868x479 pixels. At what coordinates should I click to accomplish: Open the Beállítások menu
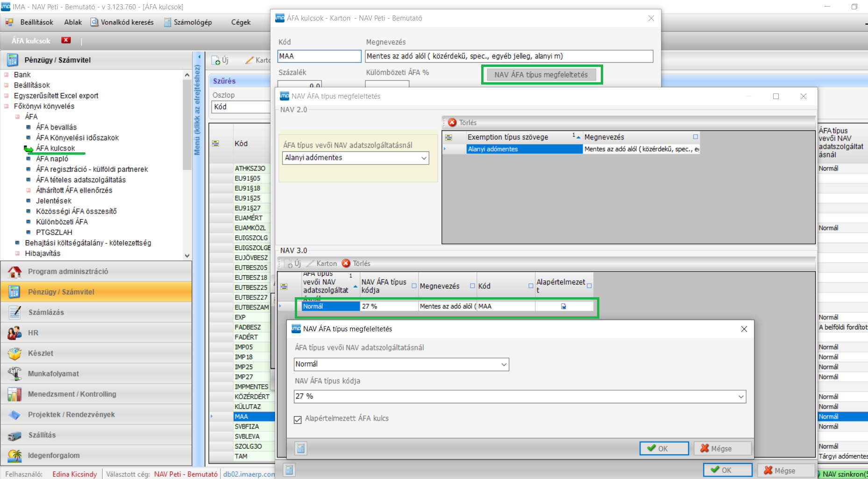36,22
